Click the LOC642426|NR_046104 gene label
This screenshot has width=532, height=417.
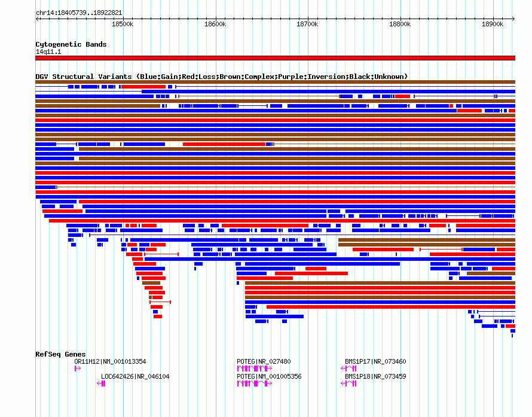135,376
